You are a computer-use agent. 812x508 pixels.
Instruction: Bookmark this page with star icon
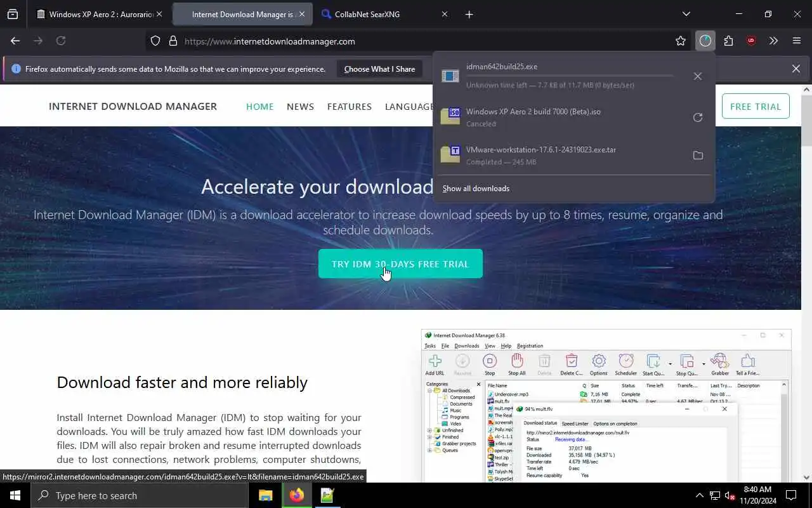(x=681, y=41)
